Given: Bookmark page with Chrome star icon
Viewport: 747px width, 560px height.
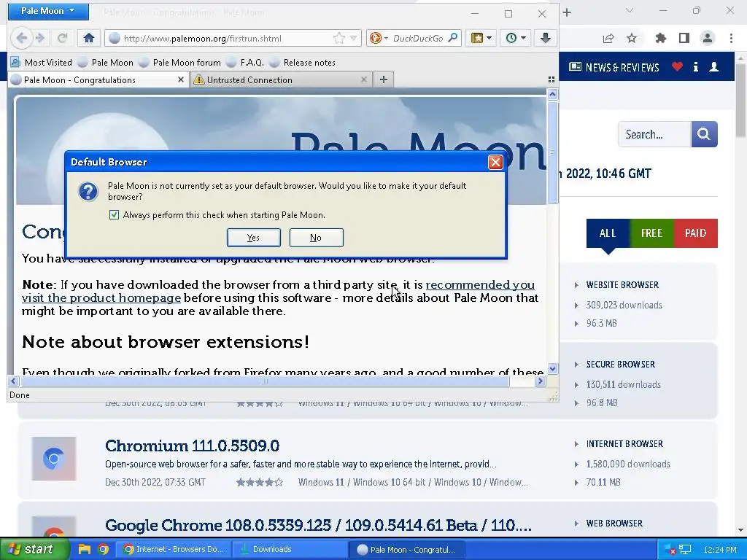Looking at the screenshot, I should [x=632, y=38].
